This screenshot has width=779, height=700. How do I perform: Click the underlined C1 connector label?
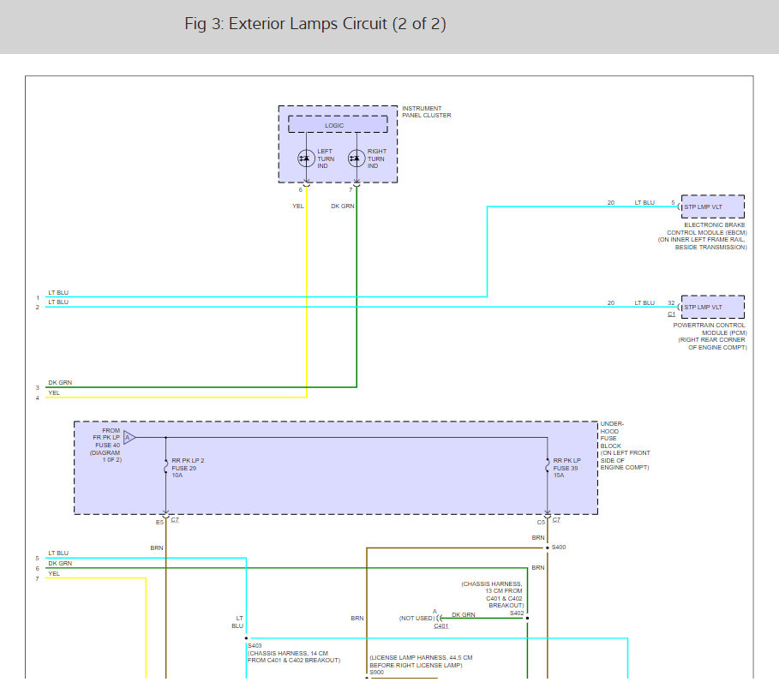click(x=671, y=314)
